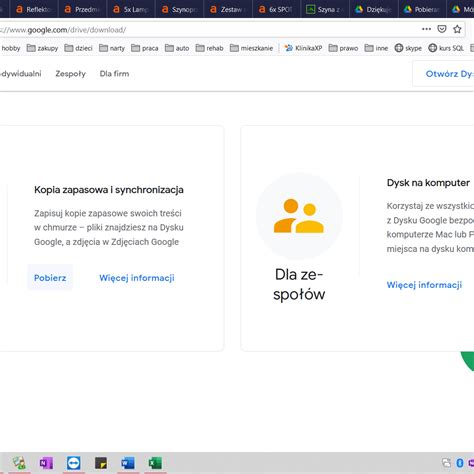Click the Kopia zapasowa i synchronizacja heading
Viewport: 474px width, 474px height.
[109, 190]
